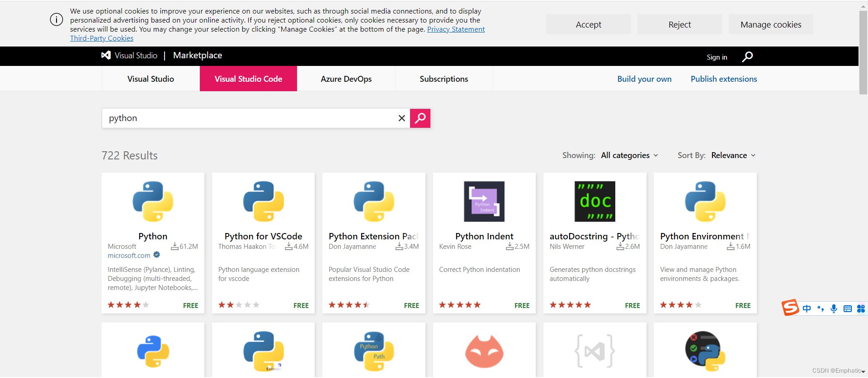Select the Visual Studio Code tab

[248, 79]
